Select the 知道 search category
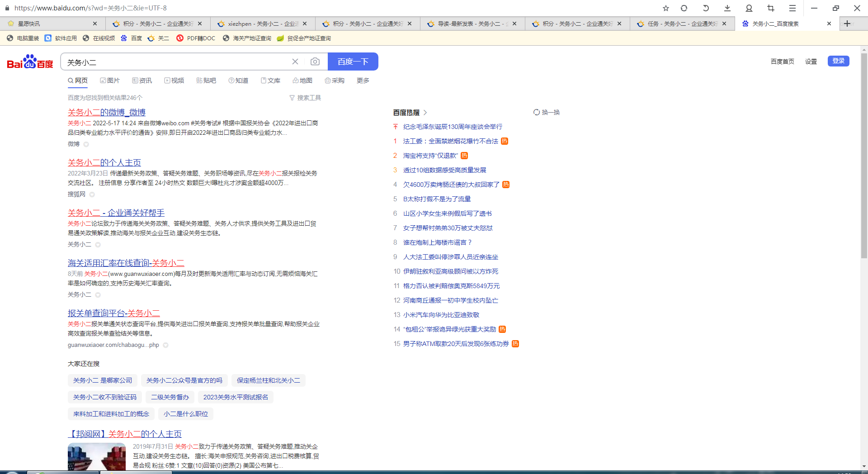868x474 pixels. tap(238, 81)
